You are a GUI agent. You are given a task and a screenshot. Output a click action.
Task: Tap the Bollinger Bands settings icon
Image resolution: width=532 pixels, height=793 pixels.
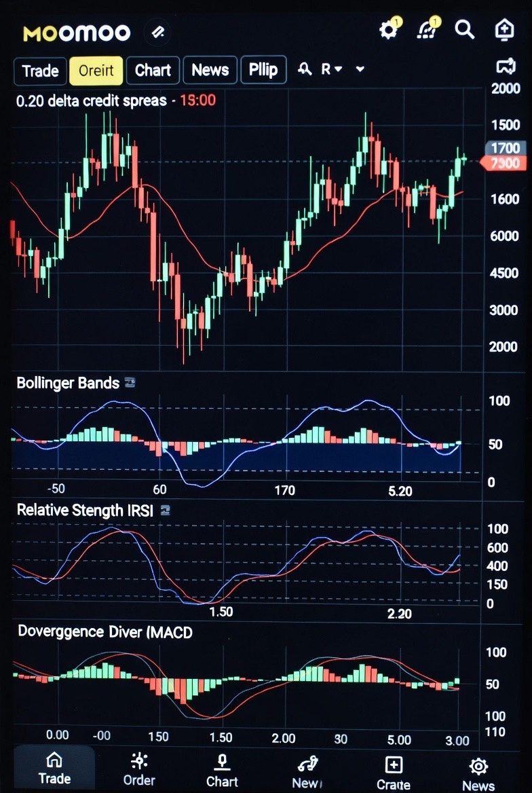tap(130, 382)
